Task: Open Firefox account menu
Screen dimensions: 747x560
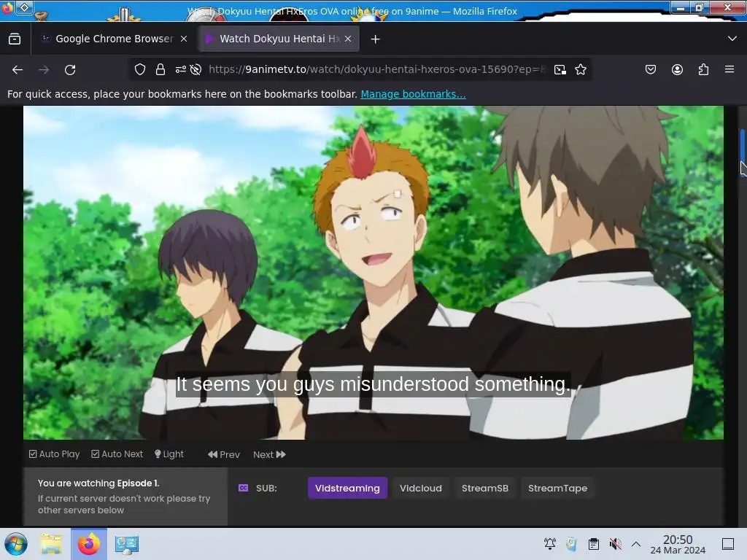Action: click(x=677, y=69)
